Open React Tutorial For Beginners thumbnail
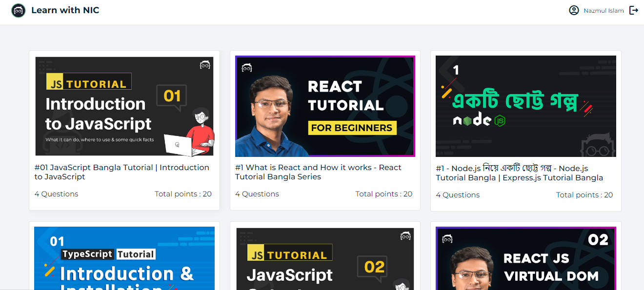Image resolution: width=644 pixels, height=290 pixels. pos(325,106)
